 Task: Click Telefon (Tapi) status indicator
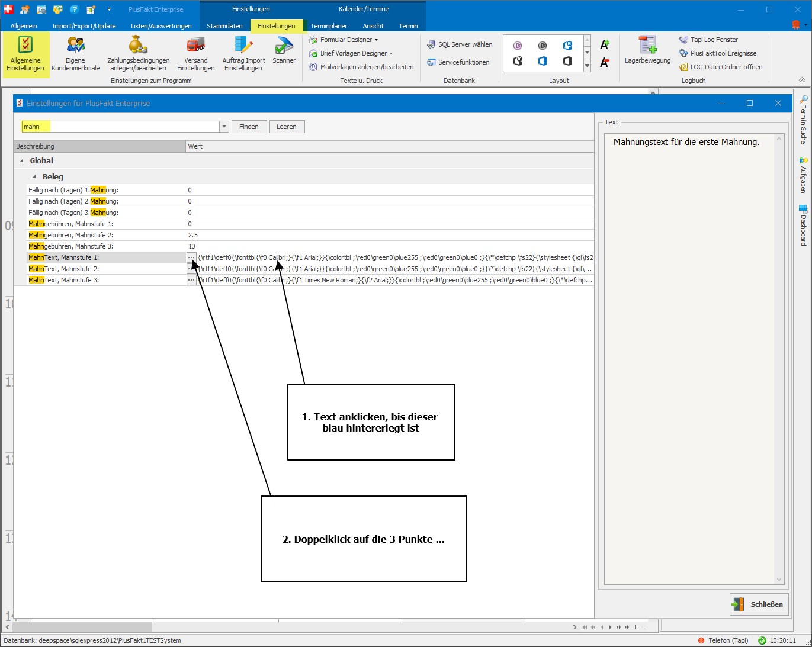click(x=723, y=640)
